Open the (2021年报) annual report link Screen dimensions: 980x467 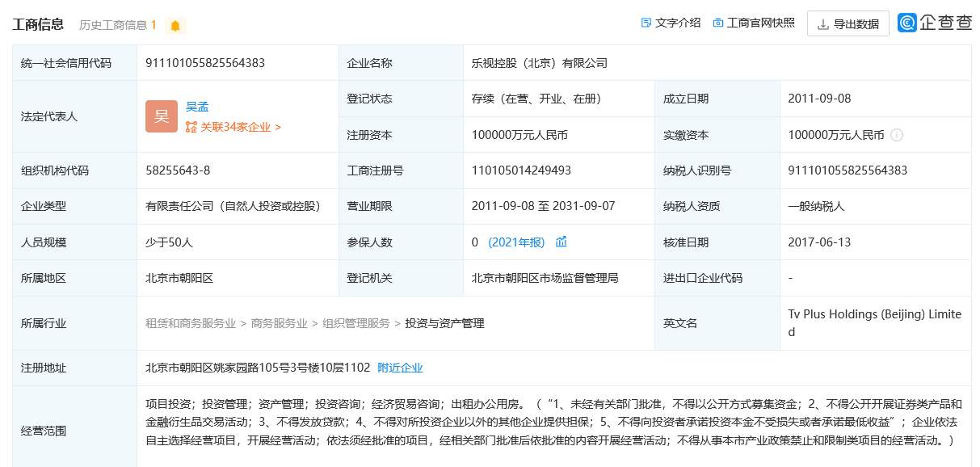click(516, 242)
